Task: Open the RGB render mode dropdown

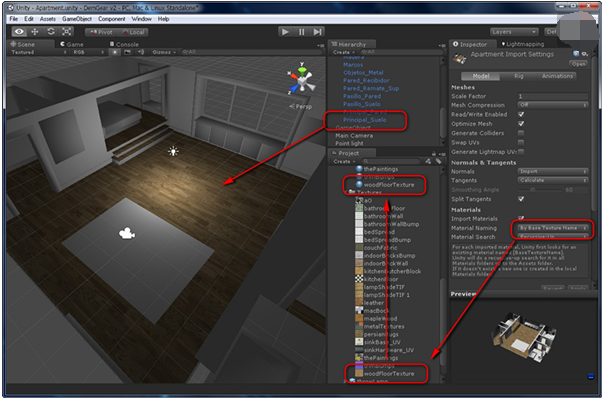Action: (x=88, y=52)
